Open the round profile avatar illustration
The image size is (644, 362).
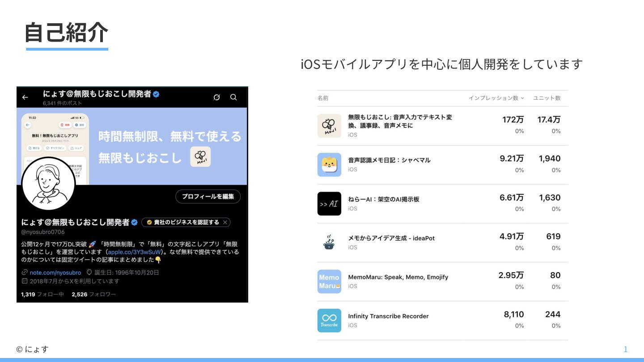point(48,183)
